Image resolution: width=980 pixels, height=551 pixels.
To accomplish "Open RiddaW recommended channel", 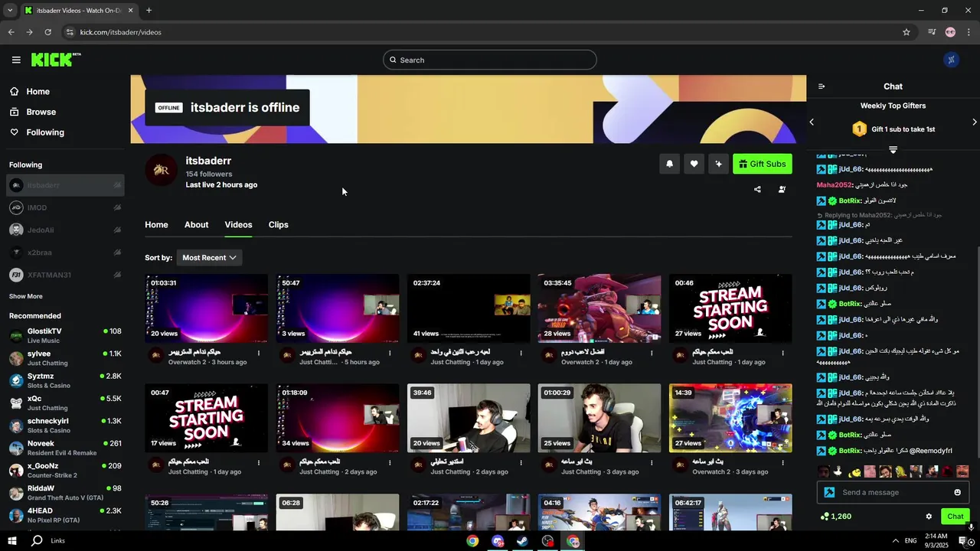I will (65, 493).
